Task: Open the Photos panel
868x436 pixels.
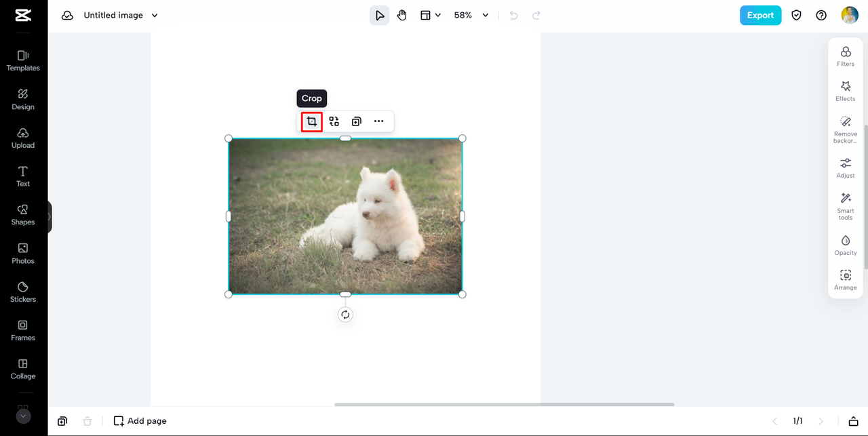Action: tap(23, 254)
